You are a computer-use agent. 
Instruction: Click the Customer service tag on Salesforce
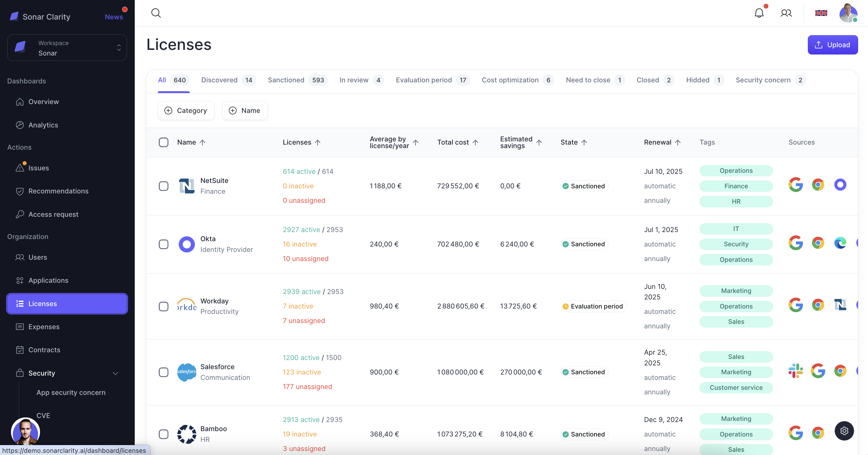point(736,387)
